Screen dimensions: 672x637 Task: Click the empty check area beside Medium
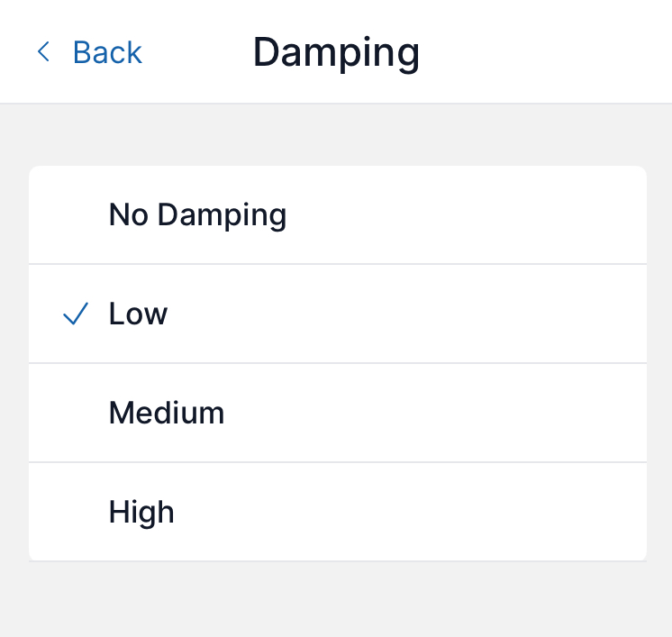pos(76,414)
